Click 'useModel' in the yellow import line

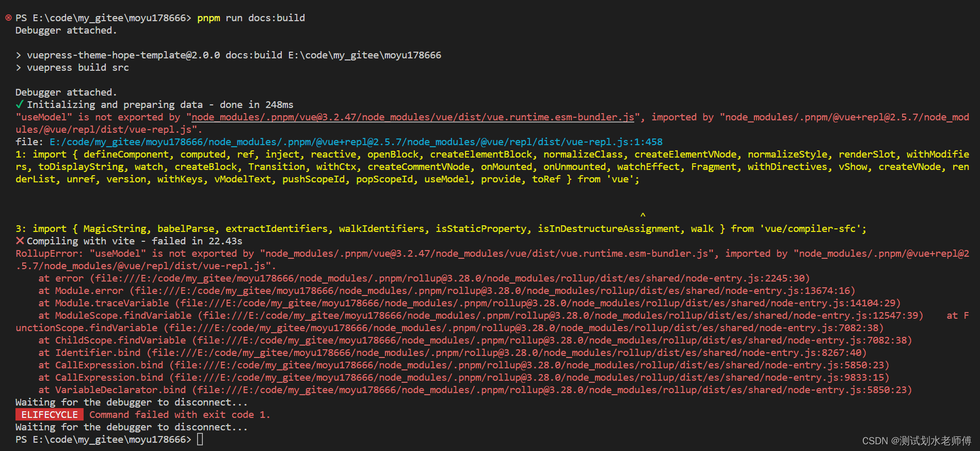click(x=447, y=179)
